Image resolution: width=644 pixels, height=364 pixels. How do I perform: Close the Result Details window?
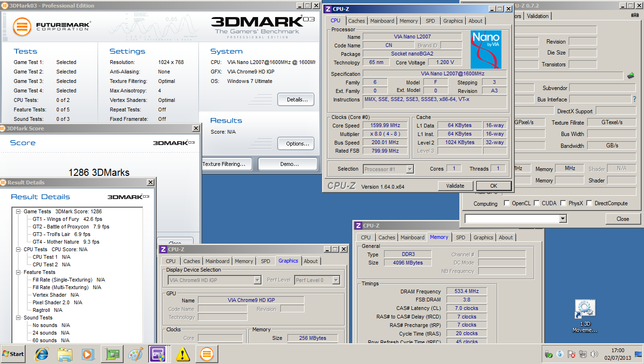click(151, 182)
